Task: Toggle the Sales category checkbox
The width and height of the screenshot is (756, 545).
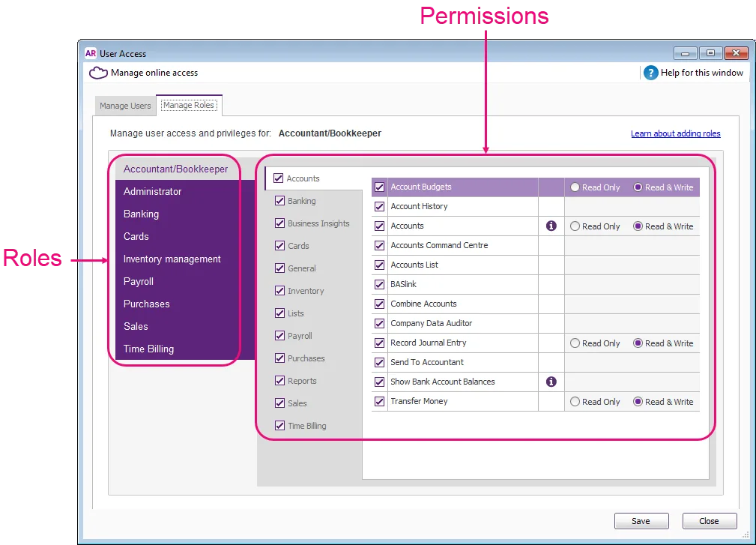Action: 279,403
